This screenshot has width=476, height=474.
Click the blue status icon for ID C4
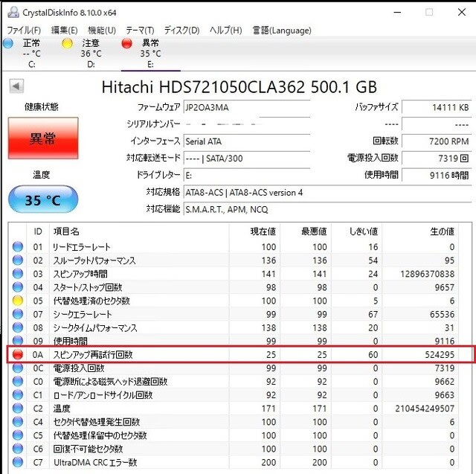[18, 421]
